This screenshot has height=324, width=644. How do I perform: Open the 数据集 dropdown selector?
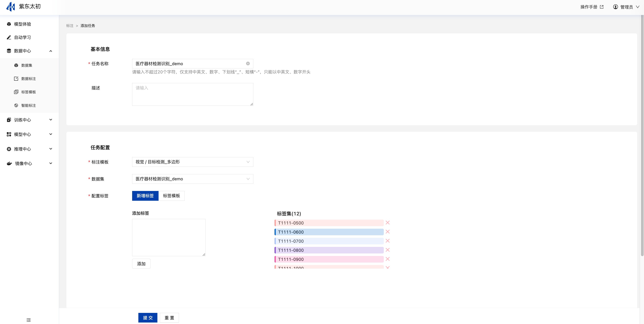click(x=193, y=179)
